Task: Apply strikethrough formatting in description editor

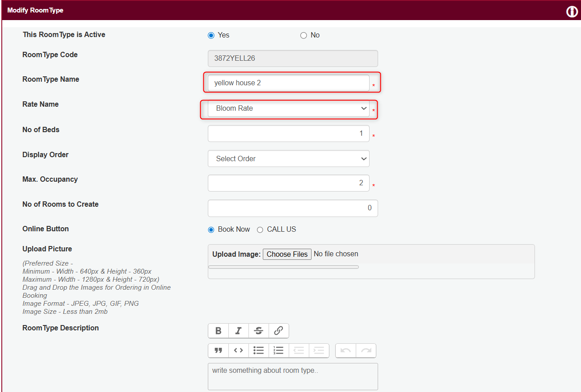Action: pos(258,331)
